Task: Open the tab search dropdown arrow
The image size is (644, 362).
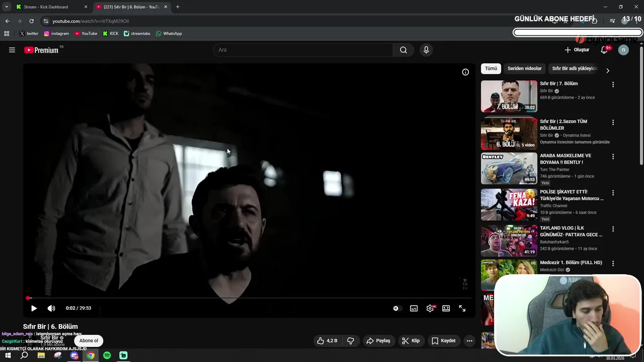Action: 7,7
